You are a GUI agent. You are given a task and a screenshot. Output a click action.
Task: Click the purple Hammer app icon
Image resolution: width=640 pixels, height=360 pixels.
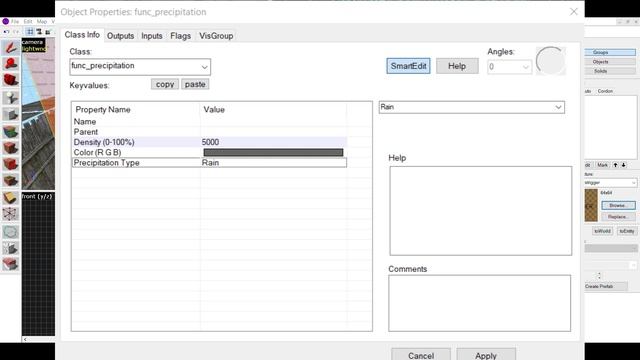[6, 21]
